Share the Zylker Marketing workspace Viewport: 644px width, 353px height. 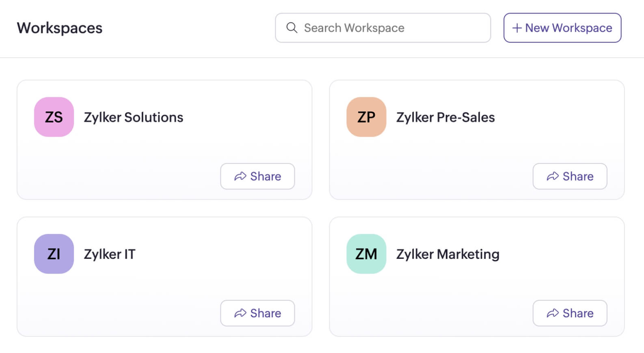click(x=570, y=313)
